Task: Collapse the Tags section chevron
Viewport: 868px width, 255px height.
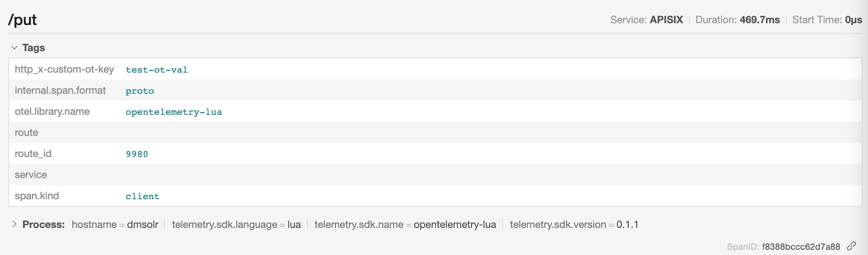Action: [x=14, y=48]
